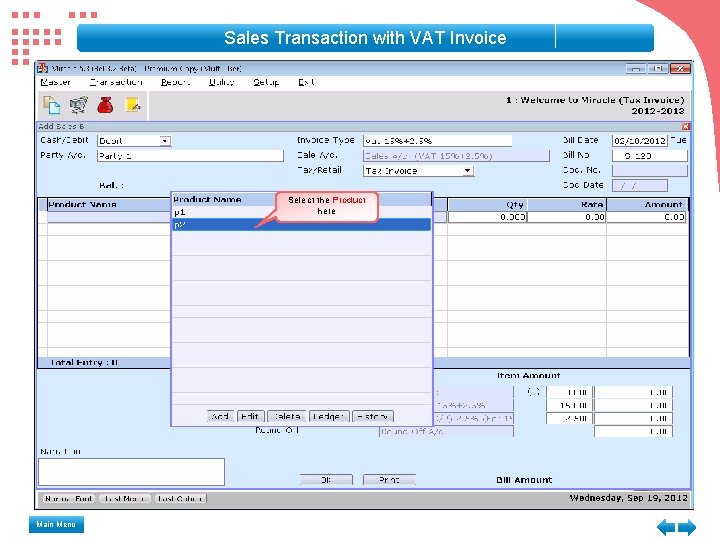Expand the Tax/Retail dropdown arrow
Viewport: 720px width, 540px height.
(467, 171)
